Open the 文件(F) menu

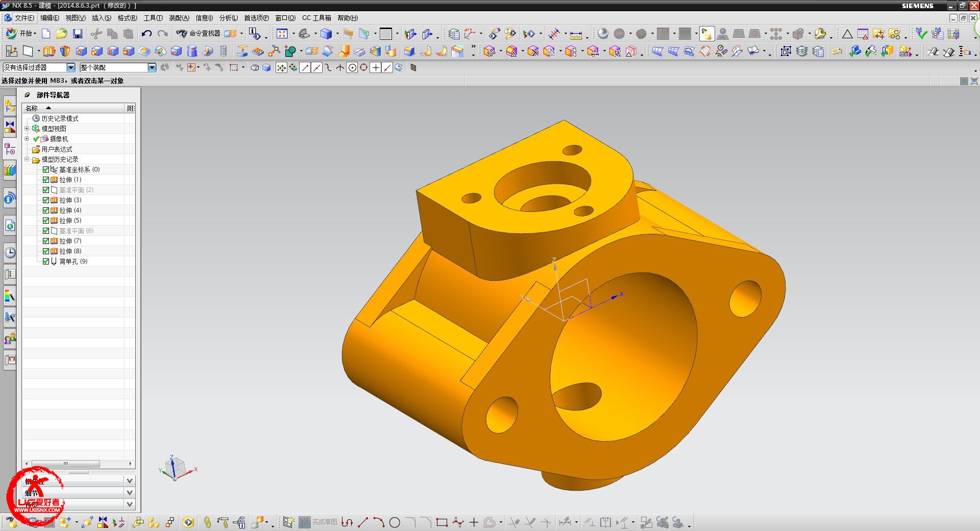click(24, 18)
